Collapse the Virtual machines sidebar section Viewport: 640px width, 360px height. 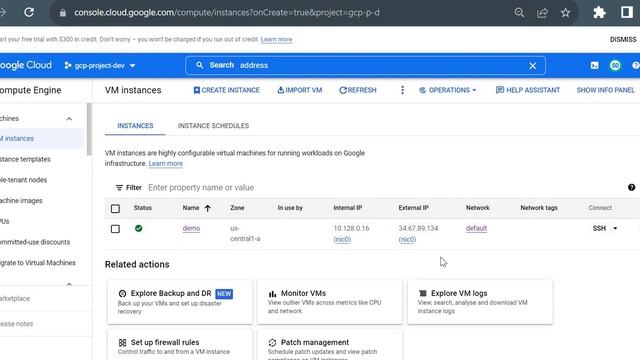pos(69,119)
